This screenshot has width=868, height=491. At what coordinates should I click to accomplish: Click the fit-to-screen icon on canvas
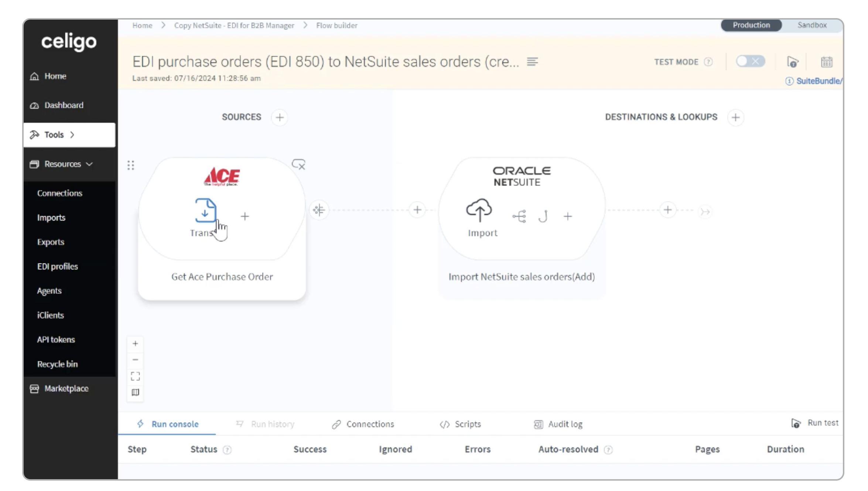(x=135, y=376)
